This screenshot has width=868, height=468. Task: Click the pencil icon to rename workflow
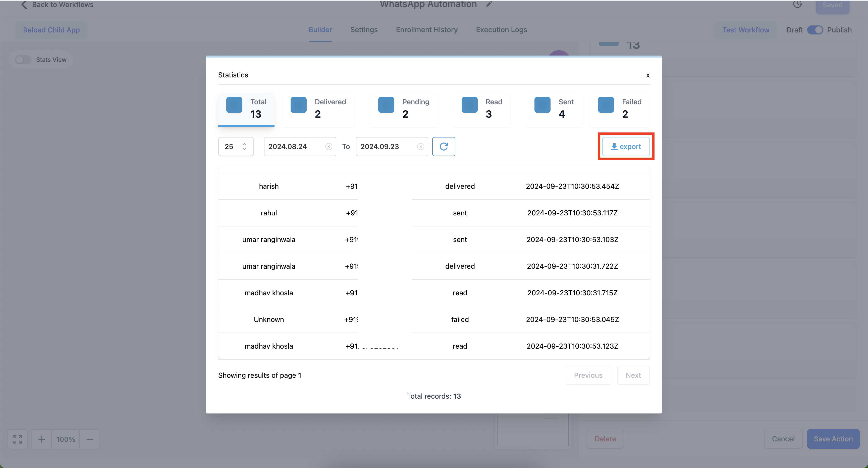click(489, 4)
